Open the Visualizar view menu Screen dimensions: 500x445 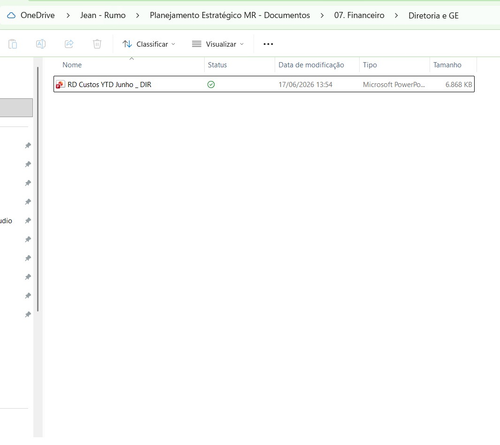(x=218, y=44)
